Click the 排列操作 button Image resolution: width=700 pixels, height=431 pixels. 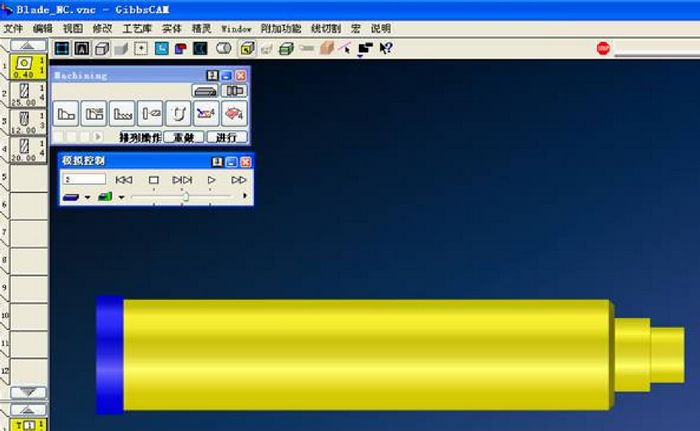click(140, 138)
